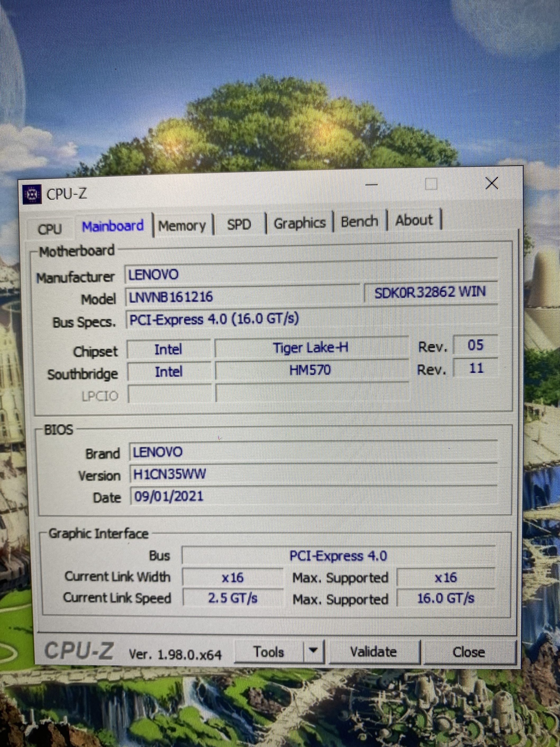Minimize the CPU-Z window

(371, 185)
